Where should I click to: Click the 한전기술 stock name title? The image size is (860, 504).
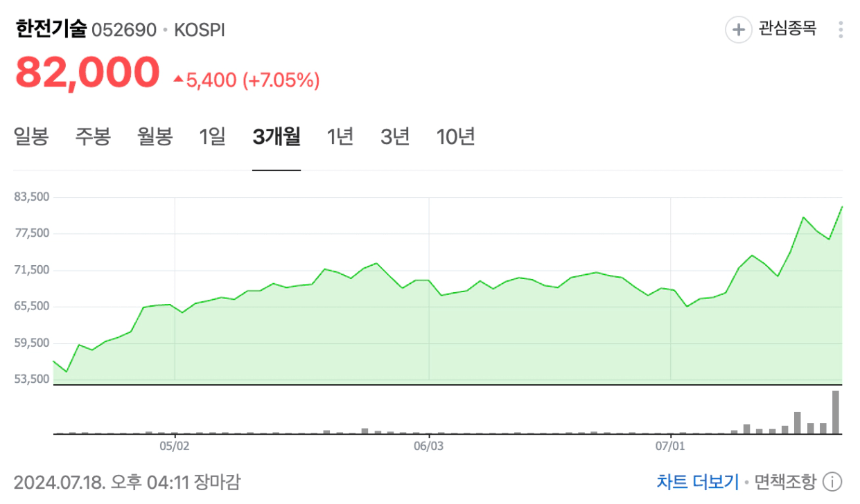[51, 30]
